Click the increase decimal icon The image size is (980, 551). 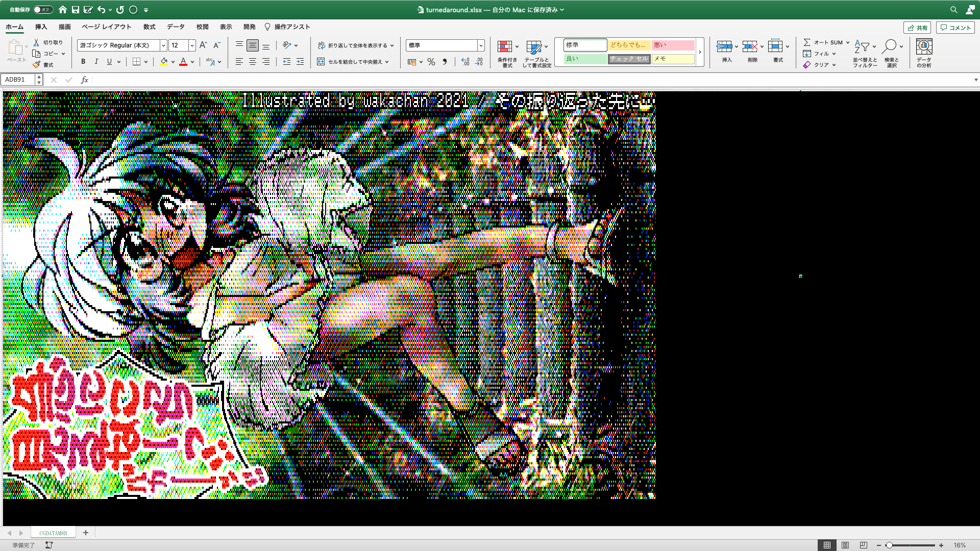(x=465, y=62)
